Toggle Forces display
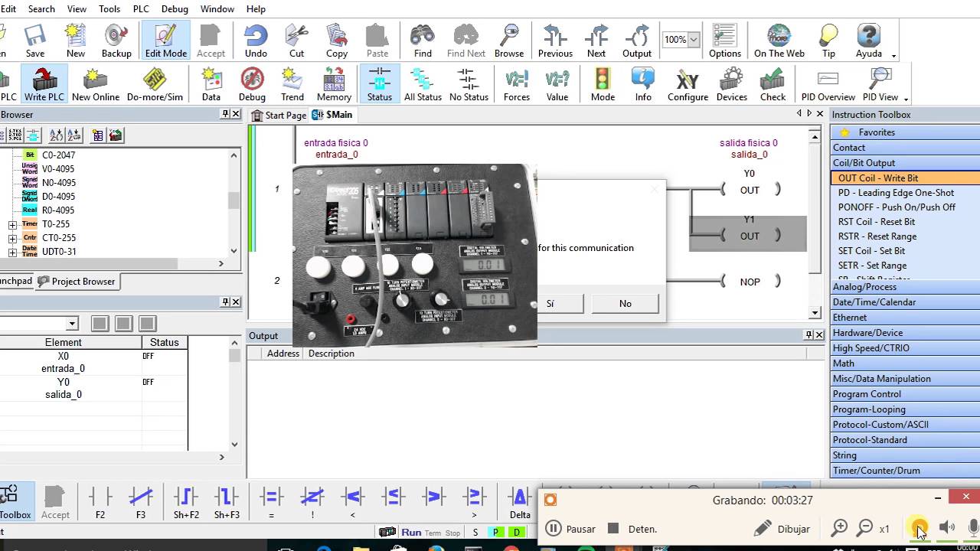This screenshot has width=980, height=551. [x=517, y=84]
